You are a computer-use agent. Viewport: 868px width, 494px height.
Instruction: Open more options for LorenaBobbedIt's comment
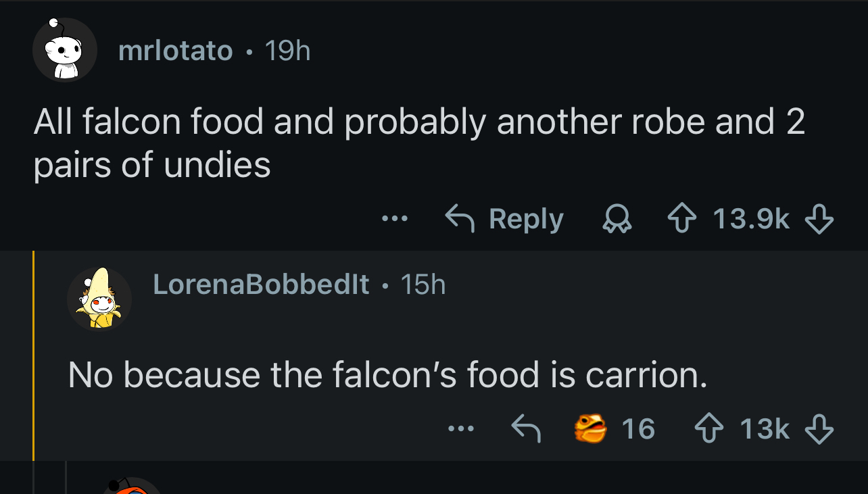point(461,428)
